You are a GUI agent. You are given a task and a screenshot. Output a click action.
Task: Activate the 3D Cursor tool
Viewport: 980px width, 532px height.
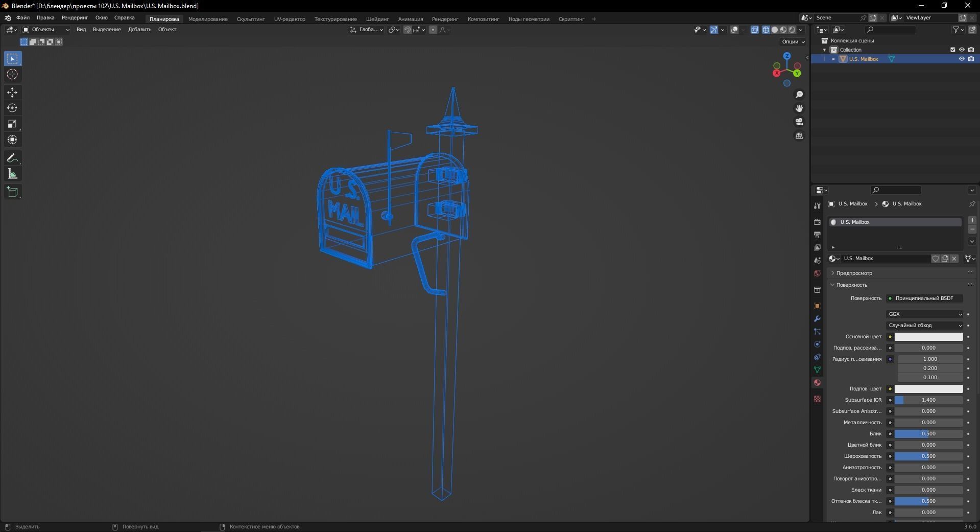point(13,75)
